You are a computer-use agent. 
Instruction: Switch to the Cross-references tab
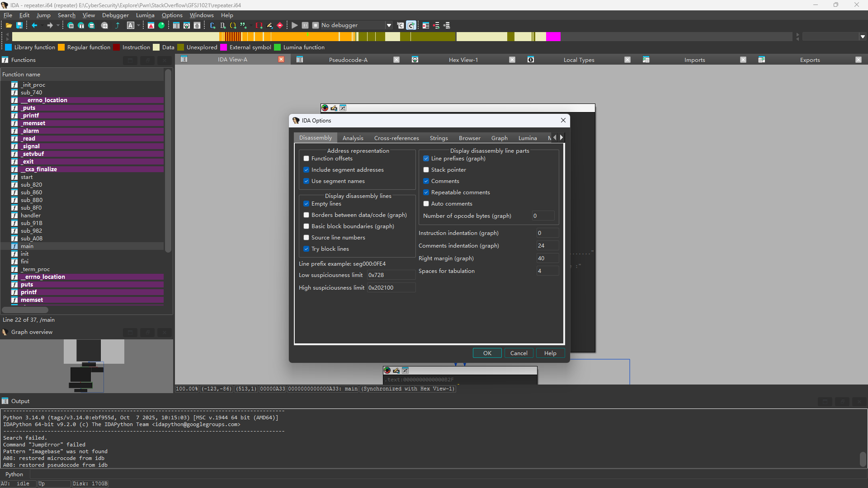pos(396,138)
